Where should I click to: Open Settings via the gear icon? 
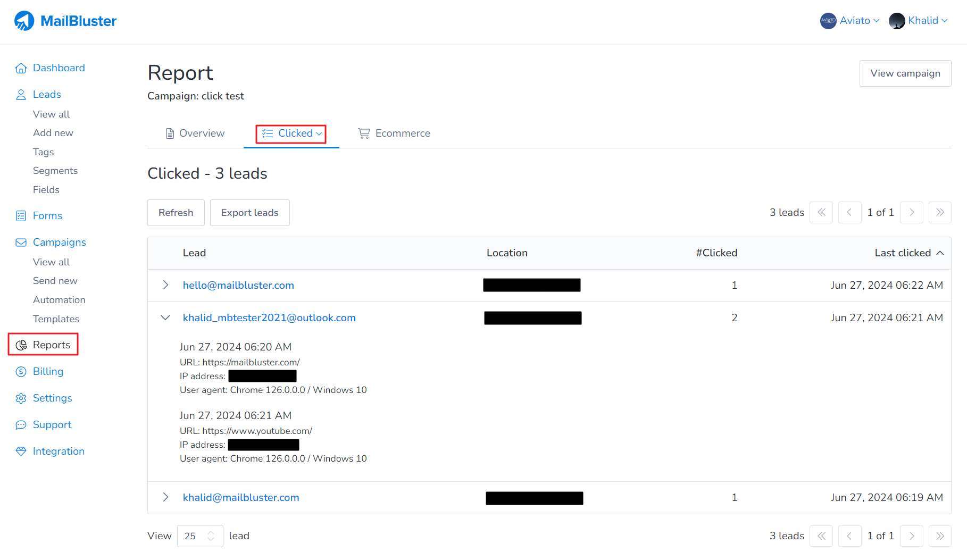(x=21, y=398)
